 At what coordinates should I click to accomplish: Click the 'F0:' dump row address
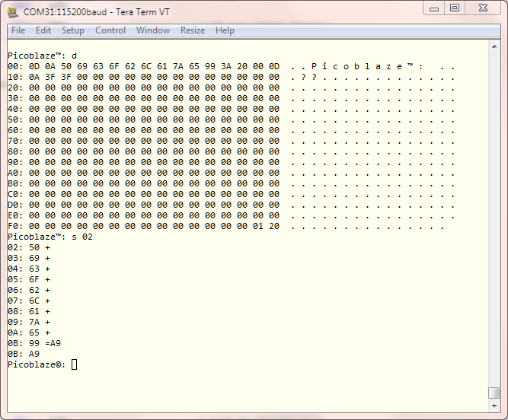[15, 226]
